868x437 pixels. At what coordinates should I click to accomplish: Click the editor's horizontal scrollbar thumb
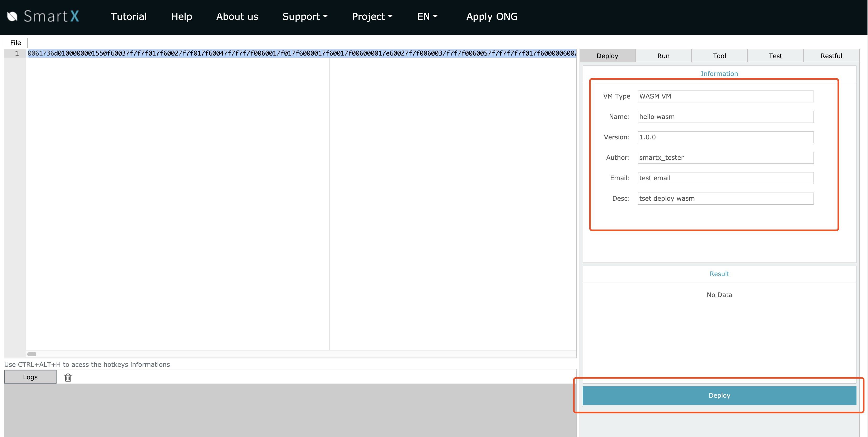[32, 354]
